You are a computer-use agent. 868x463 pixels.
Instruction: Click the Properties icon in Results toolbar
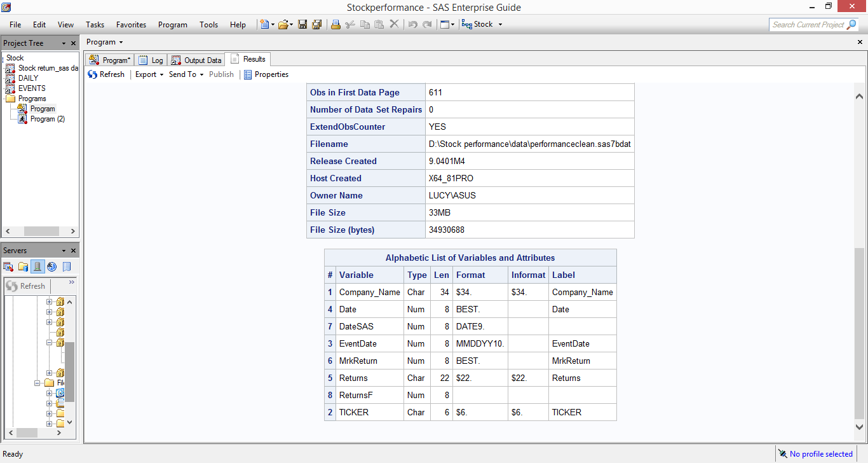point(248,74)
